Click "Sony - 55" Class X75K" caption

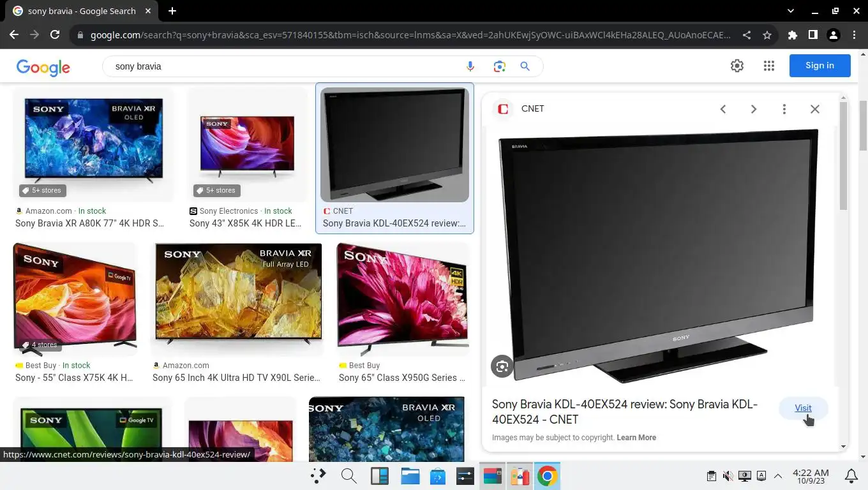74,378
